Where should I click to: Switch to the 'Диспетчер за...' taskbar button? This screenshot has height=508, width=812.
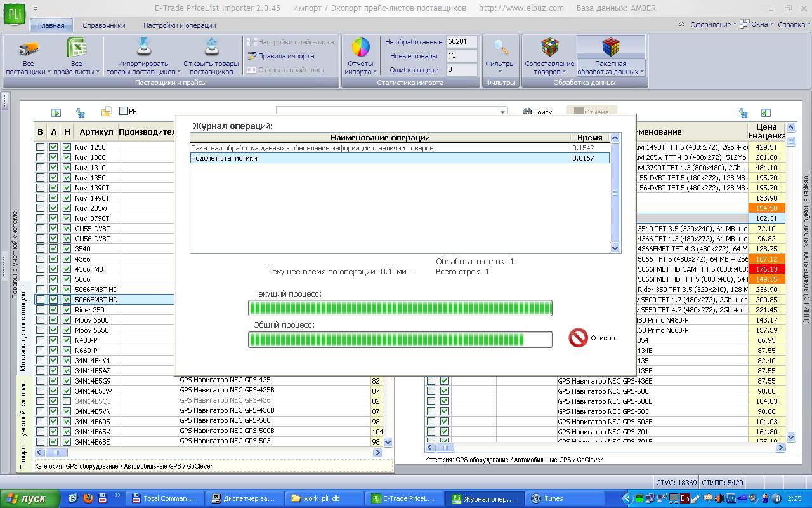click(245, 498)
